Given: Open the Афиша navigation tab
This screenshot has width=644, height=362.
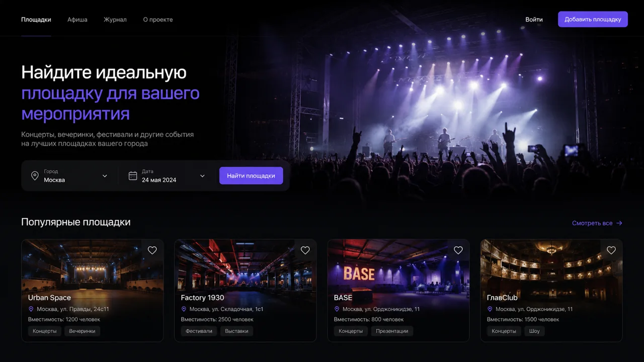Looking at the screenshot, I should 77,20.
